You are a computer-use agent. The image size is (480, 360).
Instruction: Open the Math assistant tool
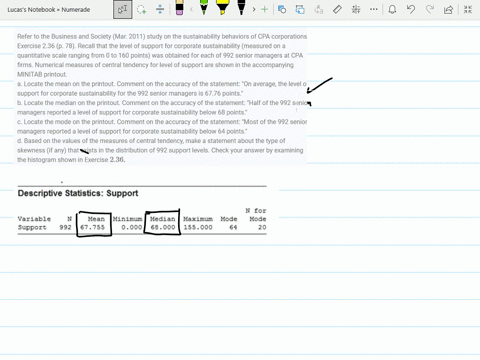click(356, 9)
